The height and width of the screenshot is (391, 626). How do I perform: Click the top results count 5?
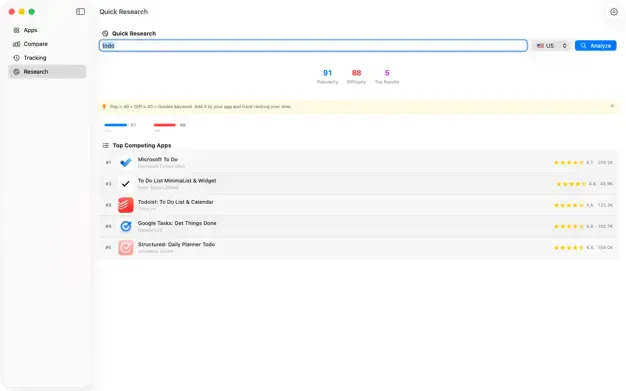[387, 73]
